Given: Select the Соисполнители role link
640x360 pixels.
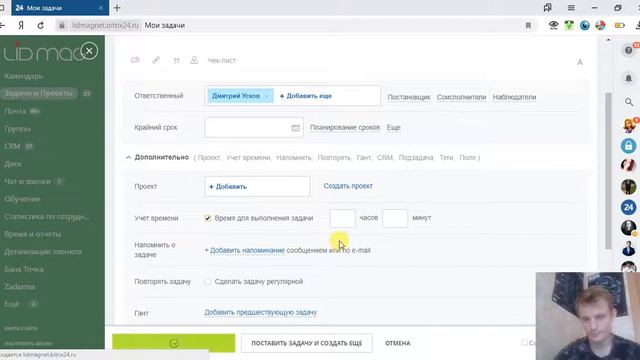Looking at the screenshot, I should (x=461, y=97).
